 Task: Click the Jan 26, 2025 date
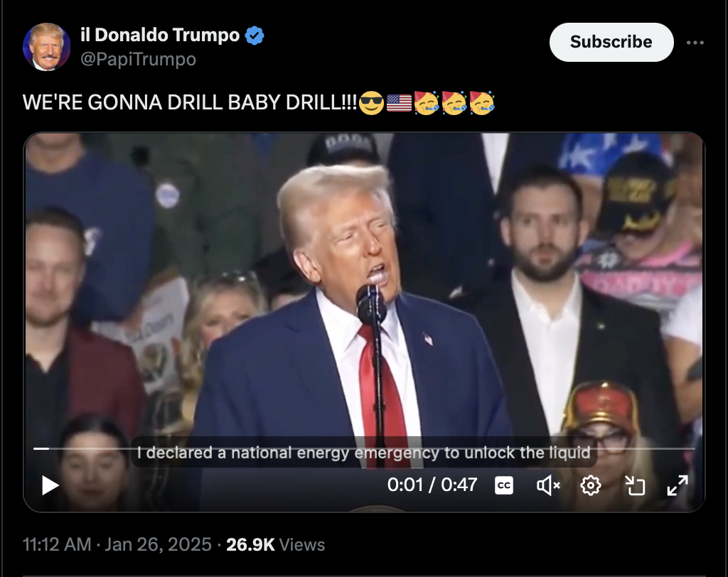tap(158, 544)
